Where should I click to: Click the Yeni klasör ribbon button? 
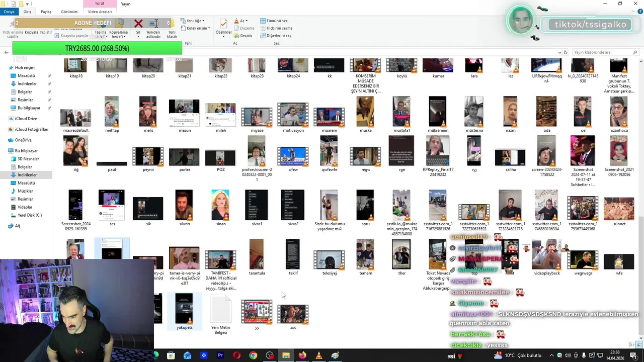pos(172,29)
